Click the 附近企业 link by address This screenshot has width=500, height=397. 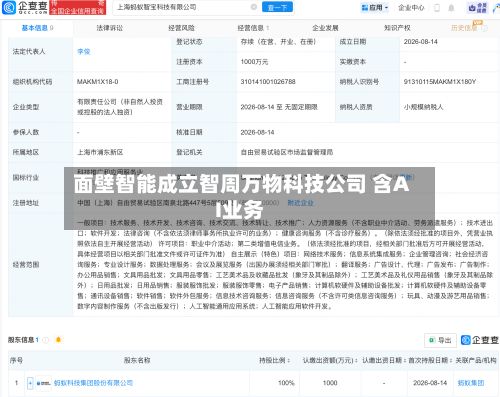coord(300,203)
